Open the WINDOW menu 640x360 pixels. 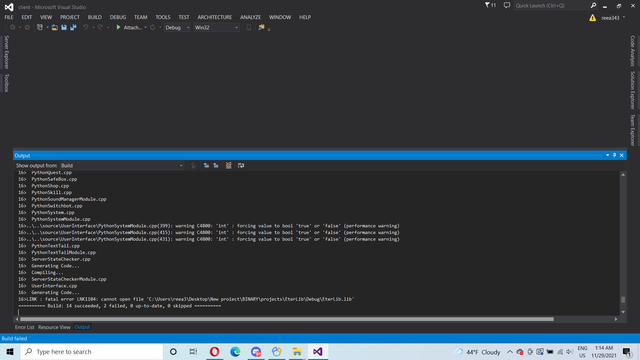(280, 17)
